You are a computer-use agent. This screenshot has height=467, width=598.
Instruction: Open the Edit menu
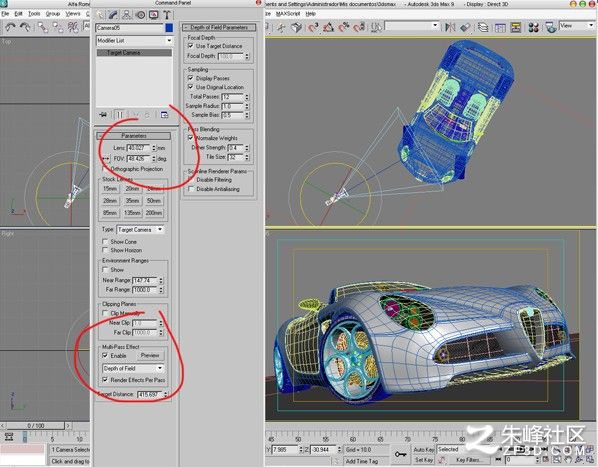[x=18, y=14]
